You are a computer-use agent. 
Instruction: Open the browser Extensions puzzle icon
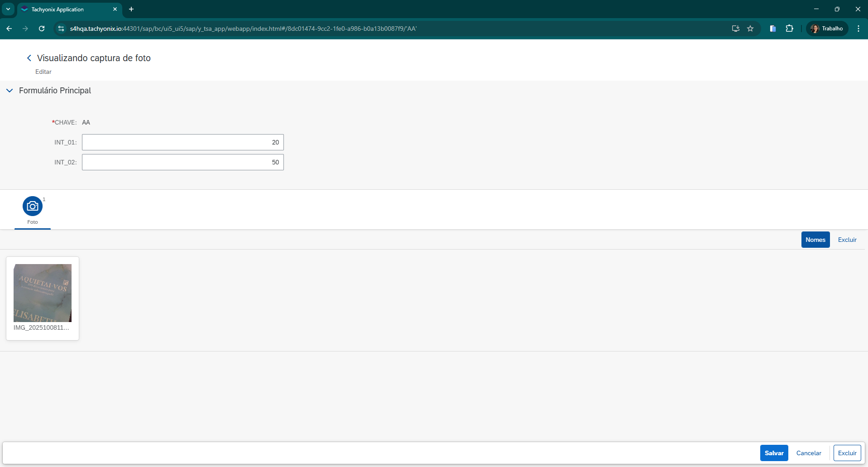point(789,29)
